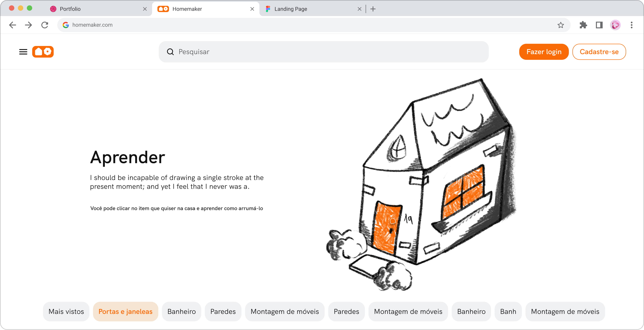Click the Fazer login button
The width and height of the screenshot is (644, 330).
pos(543,52)
